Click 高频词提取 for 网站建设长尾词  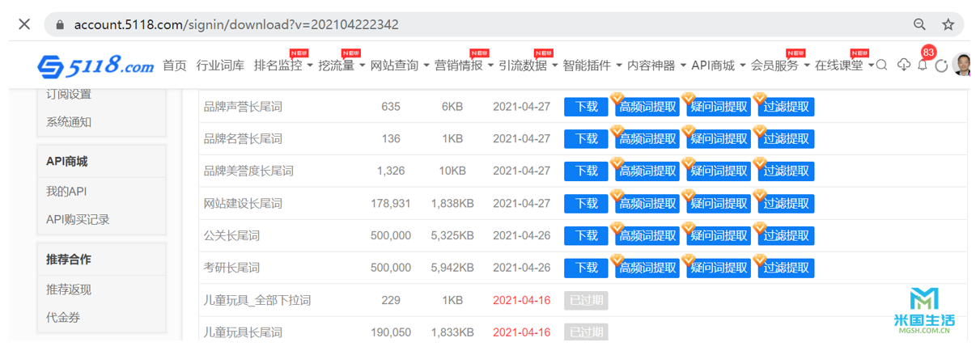coord(647,204)
